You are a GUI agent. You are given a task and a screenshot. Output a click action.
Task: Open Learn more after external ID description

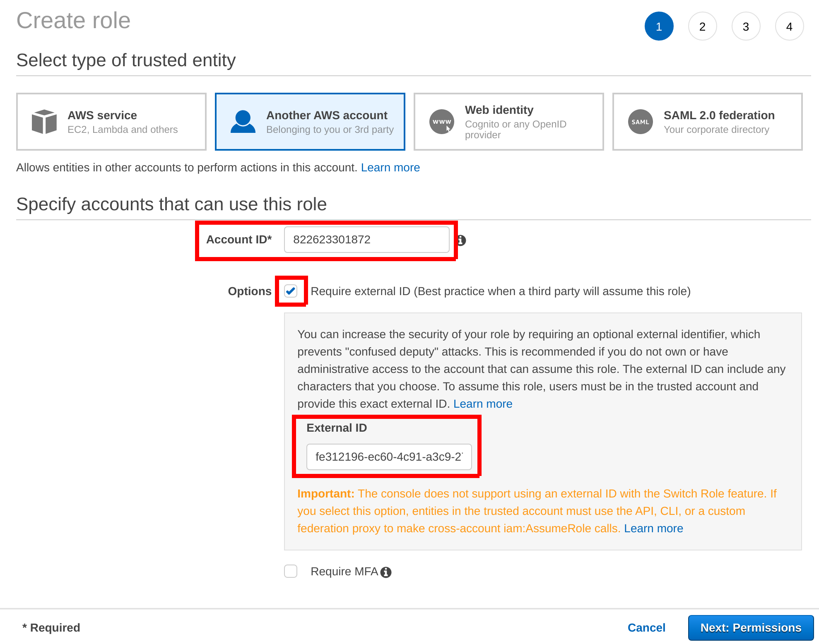pos(482,404)
